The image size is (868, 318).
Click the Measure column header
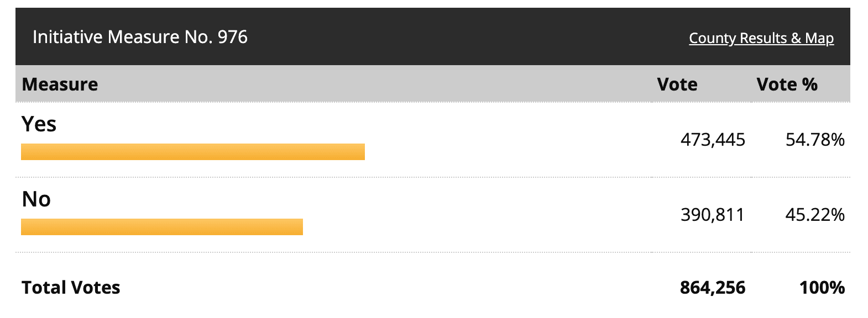pyautogui.click(x=60, y=84)
